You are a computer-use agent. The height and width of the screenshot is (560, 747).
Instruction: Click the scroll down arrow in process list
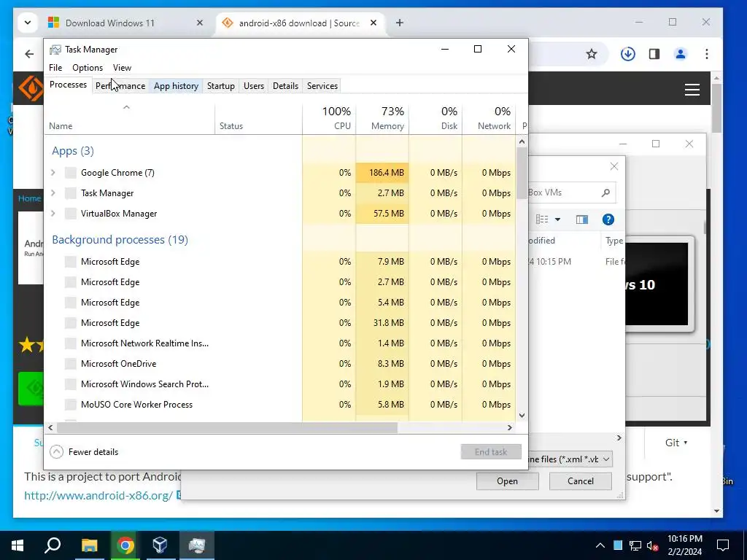click(522, 415)
